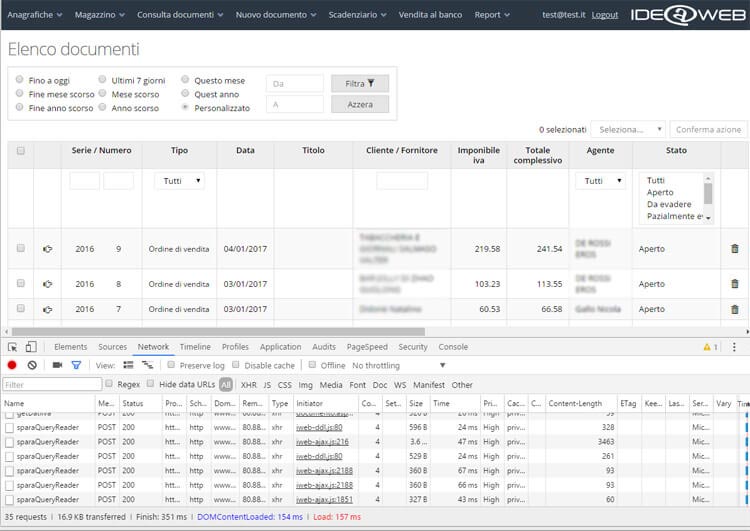Expand the Consulta documenti menu

(x=180, y=15)
